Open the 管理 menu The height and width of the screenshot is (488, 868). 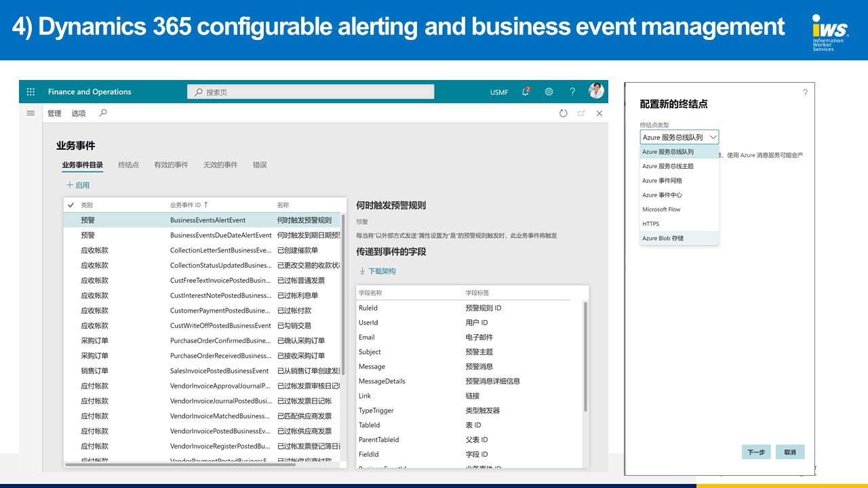click(x=54, y=113)
